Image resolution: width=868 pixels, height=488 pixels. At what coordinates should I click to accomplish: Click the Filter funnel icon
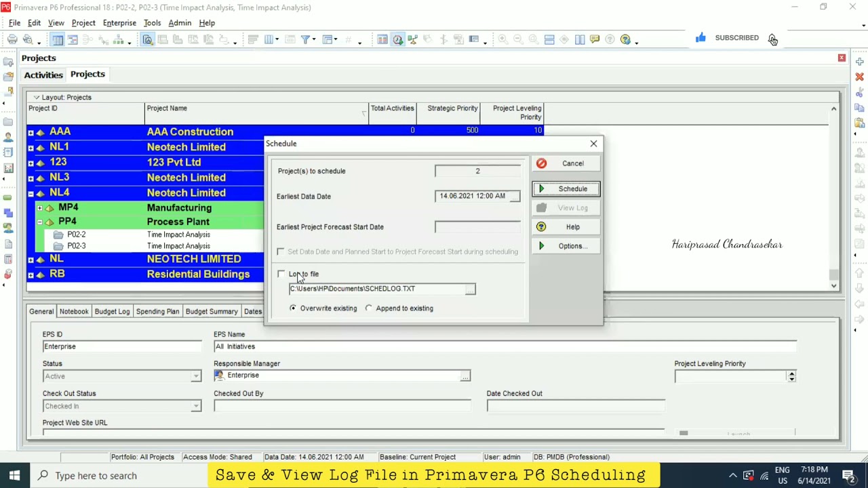point(306,40)
